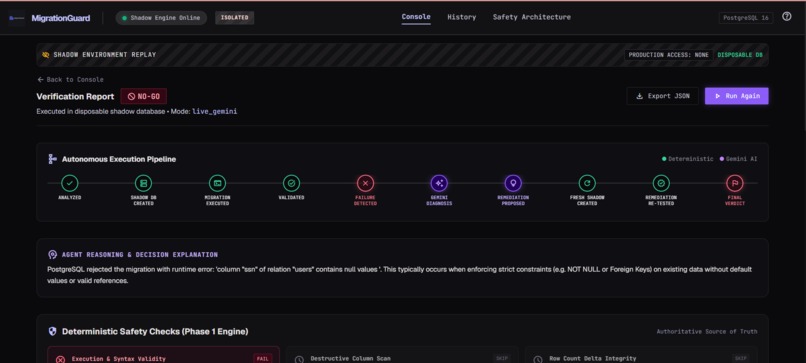Click the Verification Report heading

coord(75,97)
